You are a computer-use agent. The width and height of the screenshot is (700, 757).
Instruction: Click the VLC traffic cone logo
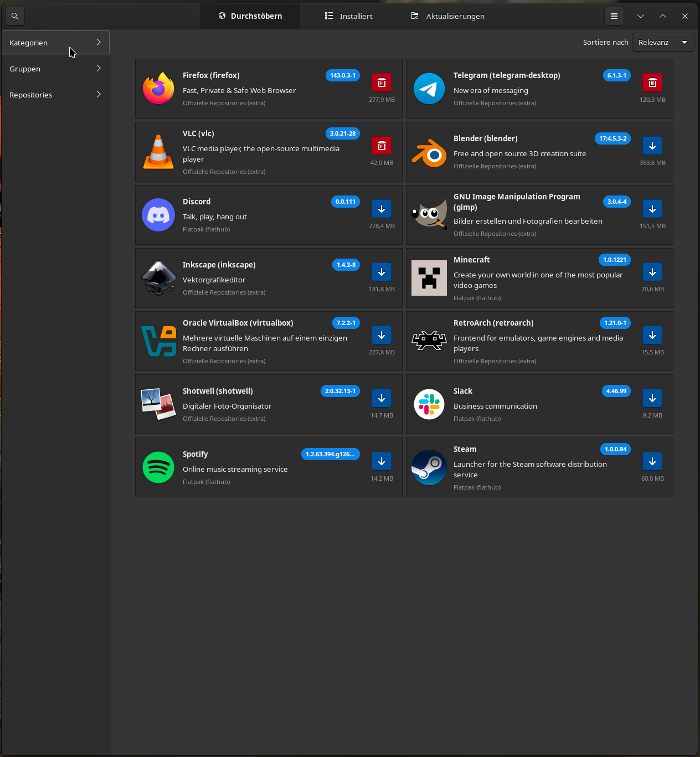tap(158, 152)
